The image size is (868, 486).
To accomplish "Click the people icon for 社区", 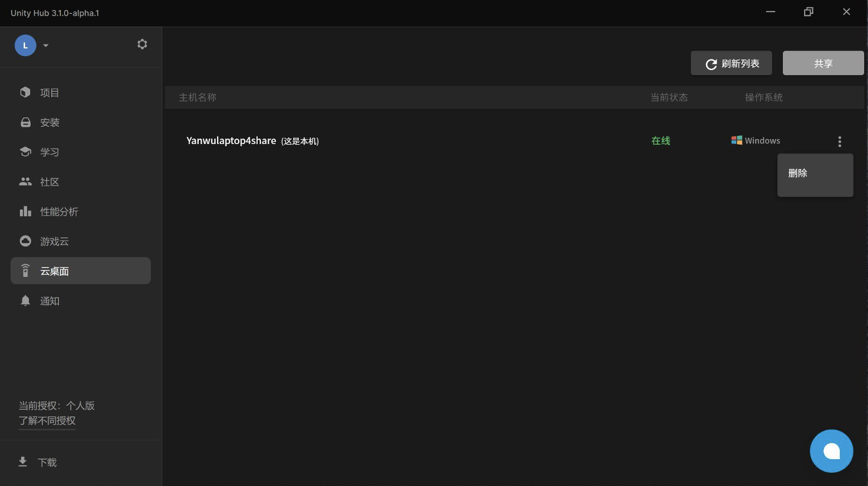I will (x=26, y=181).
